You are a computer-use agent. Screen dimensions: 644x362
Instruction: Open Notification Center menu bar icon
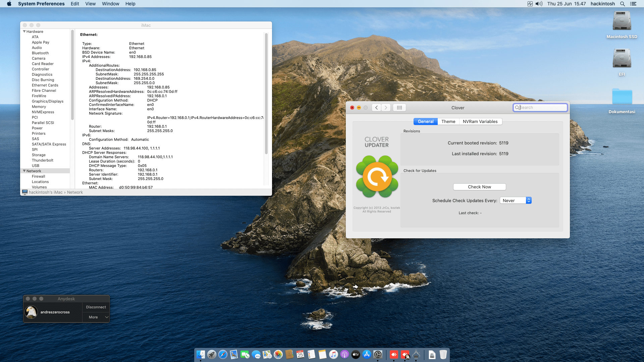tap(633, 4)
